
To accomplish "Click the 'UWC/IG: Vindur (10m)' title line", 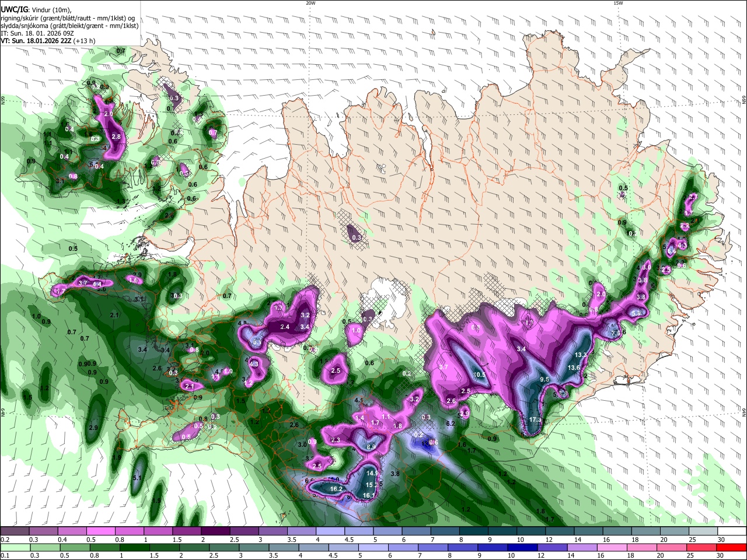I will pos(37,9).
